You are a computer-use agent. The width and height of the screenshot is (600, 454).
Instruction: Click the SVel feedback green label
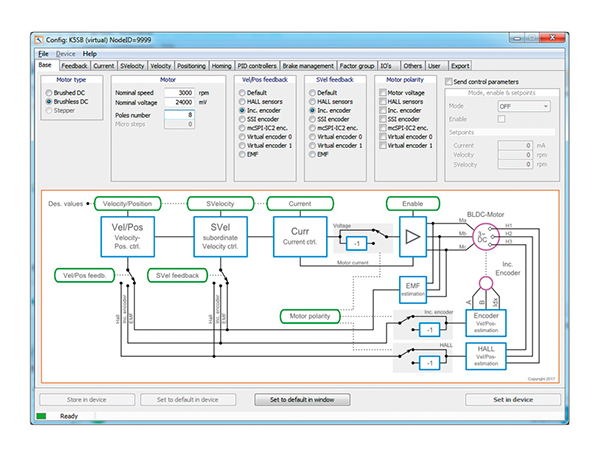coord(178,275)
